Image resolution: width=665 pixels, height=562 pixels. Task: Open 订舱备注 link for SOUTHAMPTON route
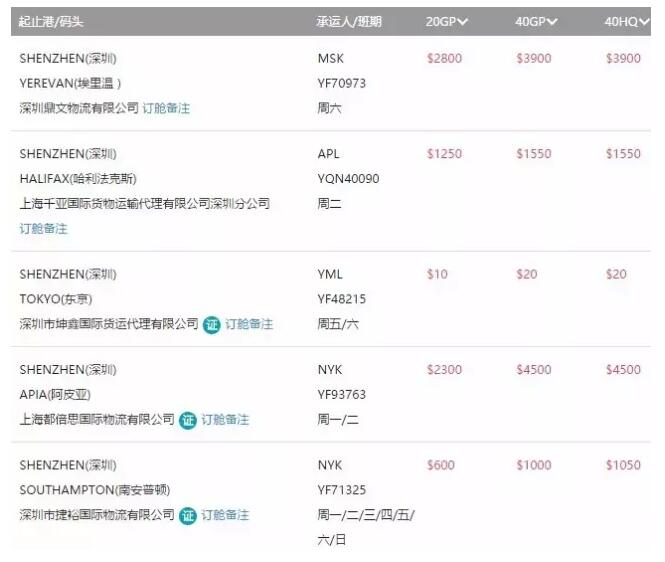tap(225, 515)
